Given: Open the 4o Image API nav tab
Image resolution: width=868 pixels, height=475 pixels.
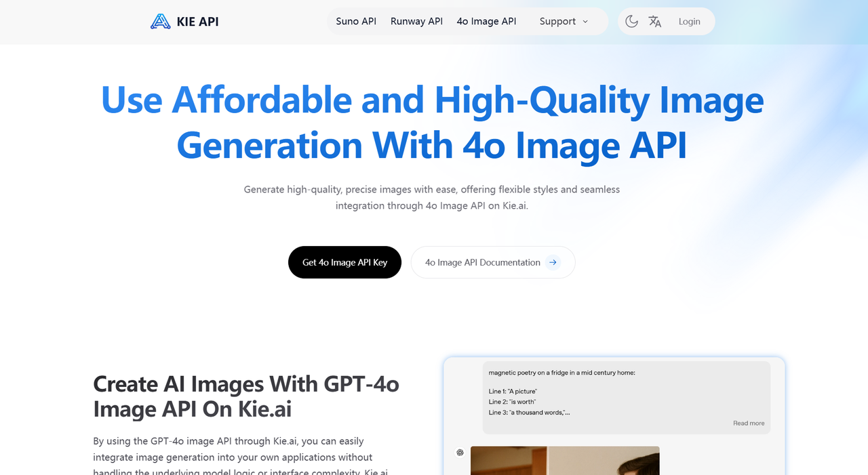Looking at the screenshot, I should pyautogui.click(x=486, y=21).
